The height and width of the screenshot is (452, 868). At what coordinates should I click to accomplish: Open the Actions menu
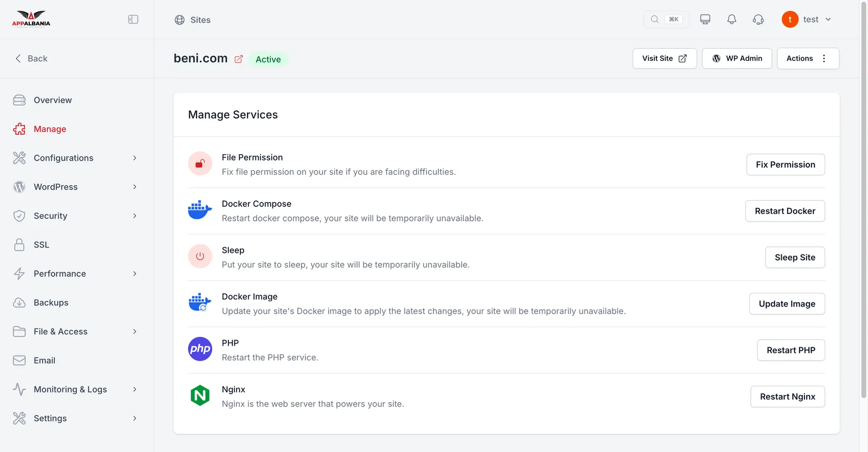coord(808,59)
